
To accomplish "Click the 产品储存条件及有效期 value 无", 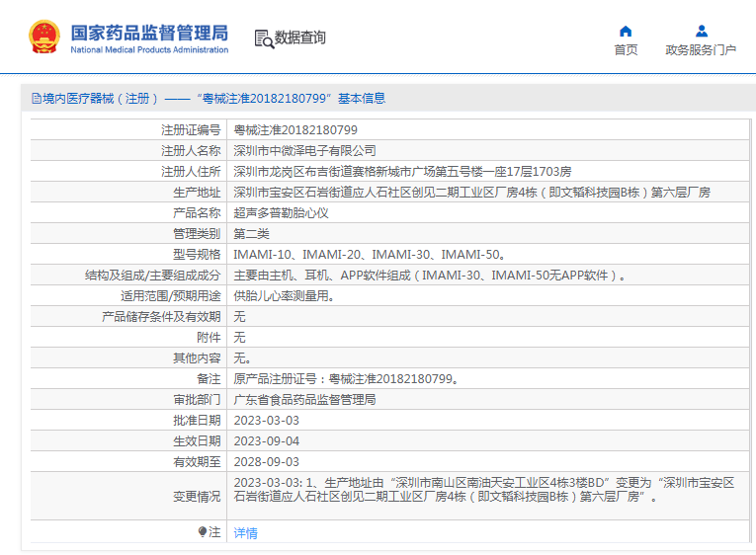I will pos(239,317).
